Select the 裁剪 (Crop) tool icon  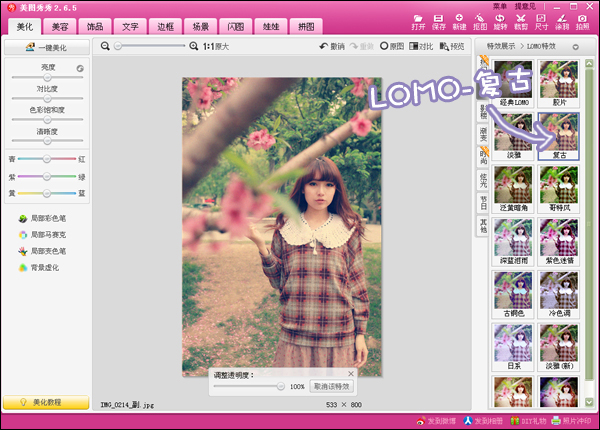(520, 20)
